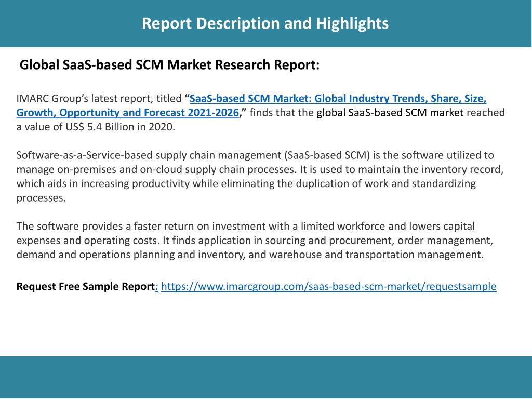Viewport: 532px width, 399px height.
Task: Click the paragraph starting 'Software-as-a-Service-based supply chain'
Action: [260, 177]
